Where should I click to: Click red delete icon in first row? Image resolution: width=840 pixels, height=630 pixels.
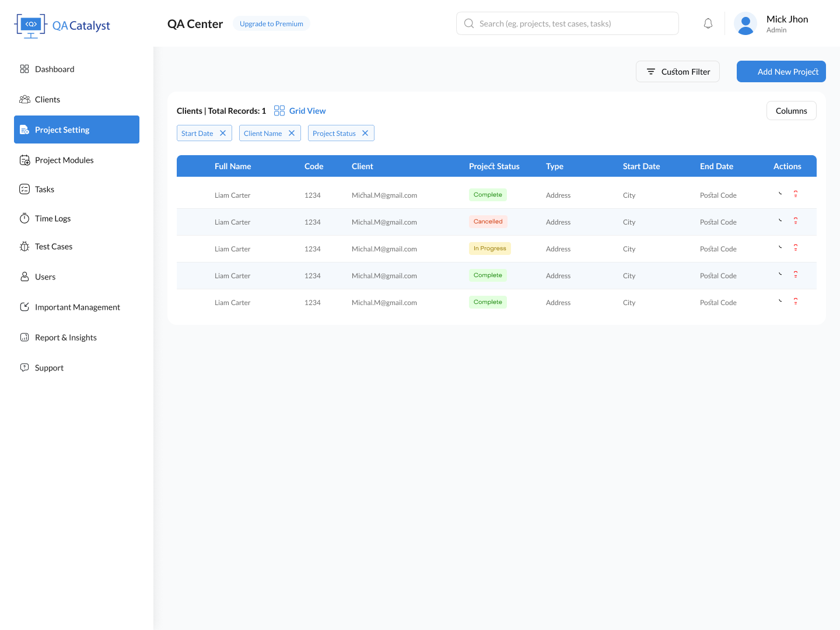(795, 194)
